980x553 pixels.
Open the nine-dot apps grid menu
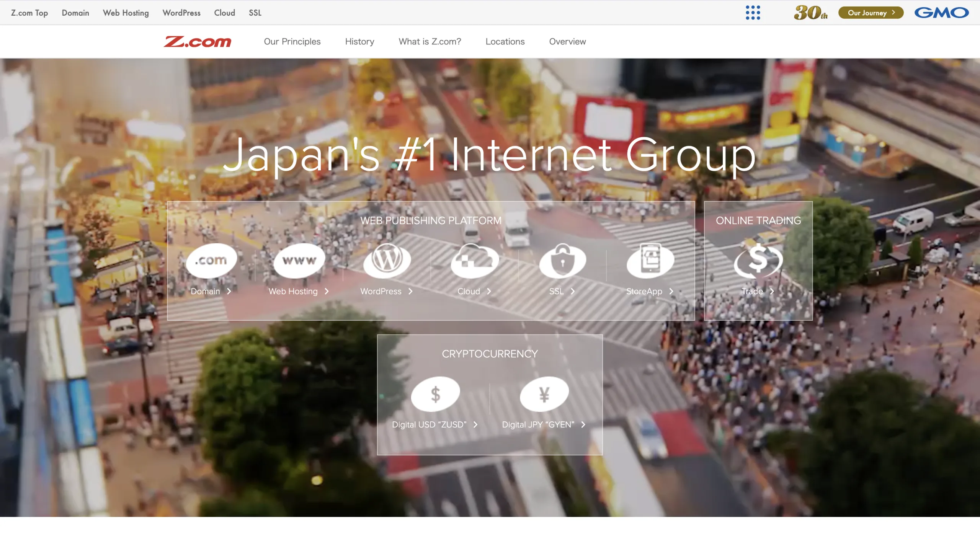click(753, 13)
